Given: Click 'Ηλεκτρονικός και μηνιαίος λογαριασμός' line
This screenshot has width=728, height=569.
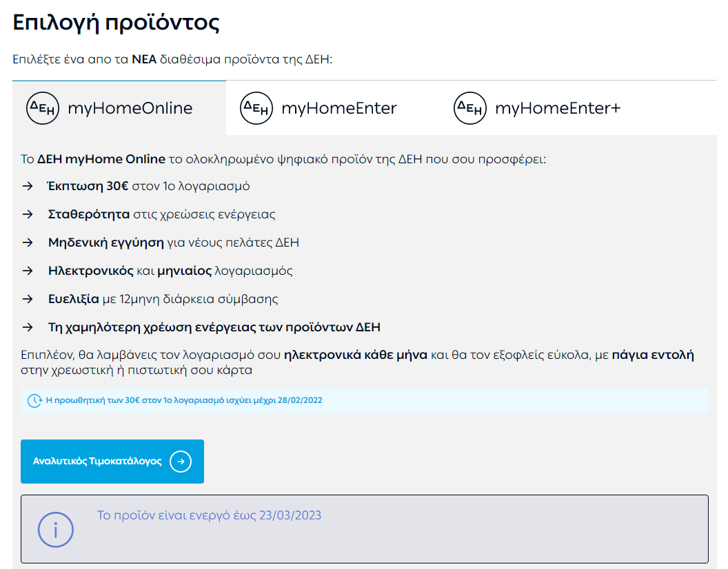Looking at the screenshot, I should coord(170,271).
